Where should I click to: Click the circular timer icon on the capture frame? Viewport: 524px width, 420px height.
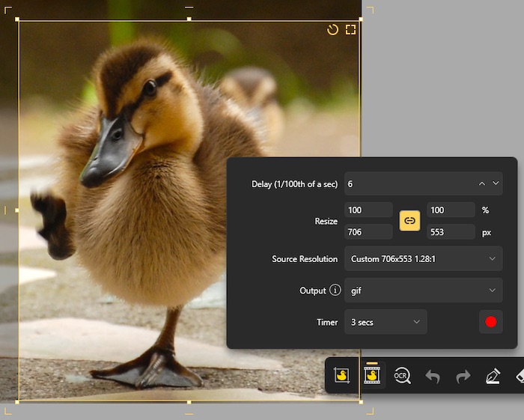333,30
